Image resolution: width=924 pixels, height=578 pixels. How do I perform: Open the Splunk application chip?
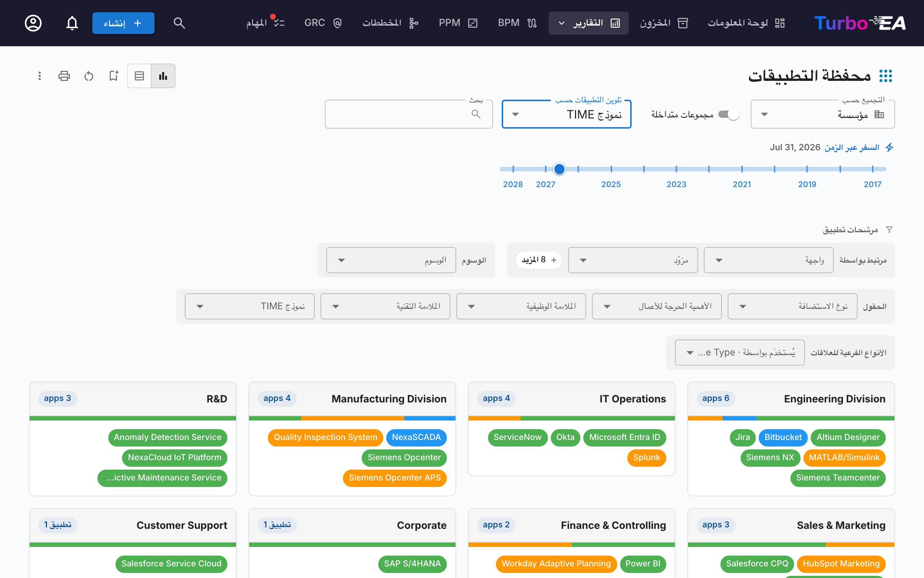tap(646, 458)
